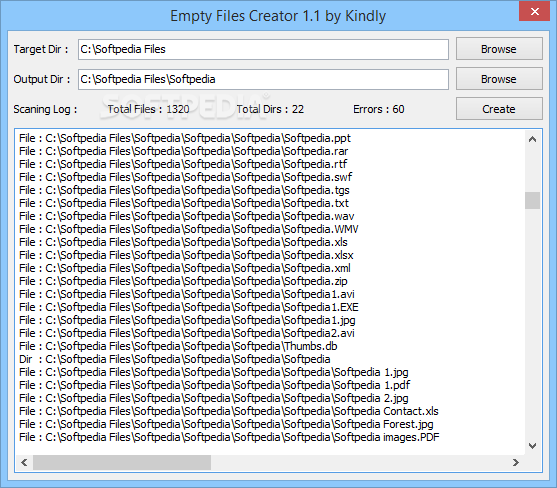The height and width of the screenshot is (488, 557).
Task: Click the Browse button for Target Dir
Action: (x=499, y=49)
